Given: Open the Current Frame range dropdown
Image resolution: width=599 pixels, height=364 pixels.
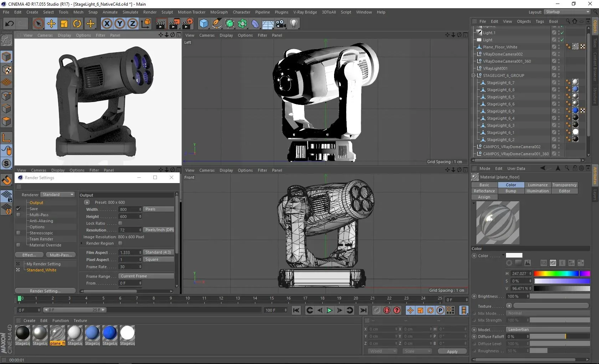Looking at the screenshot, I should tap(147, 276).
